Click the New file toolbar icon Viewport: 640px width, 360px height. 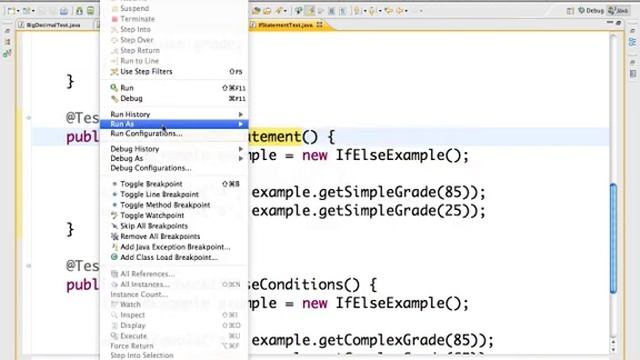(x=12, y=11)
